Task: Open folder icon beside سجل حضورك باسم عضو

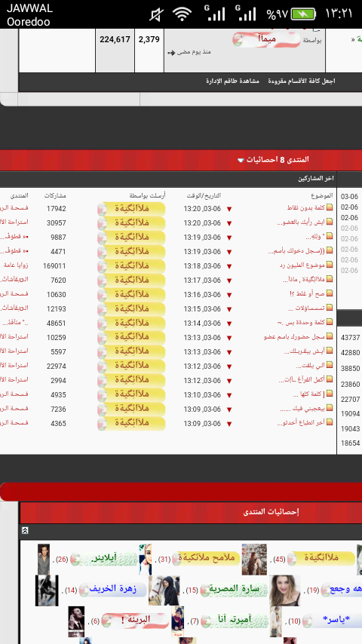Action: [x=329, y=337]
